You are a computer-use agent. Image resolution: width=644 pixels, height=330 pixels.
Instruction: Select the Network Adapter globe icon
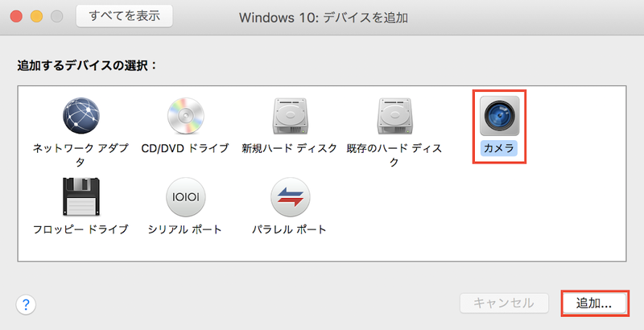tap(80, 116)
